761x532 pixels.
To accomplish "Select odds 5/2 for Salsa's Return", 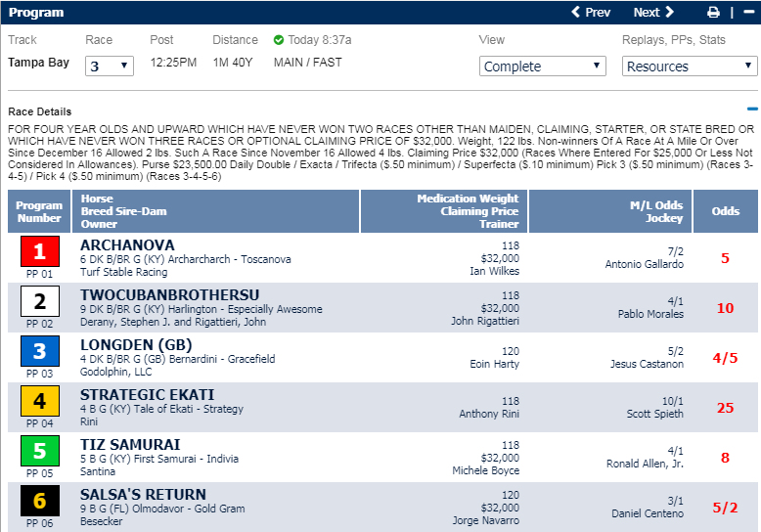I will 725,508.
